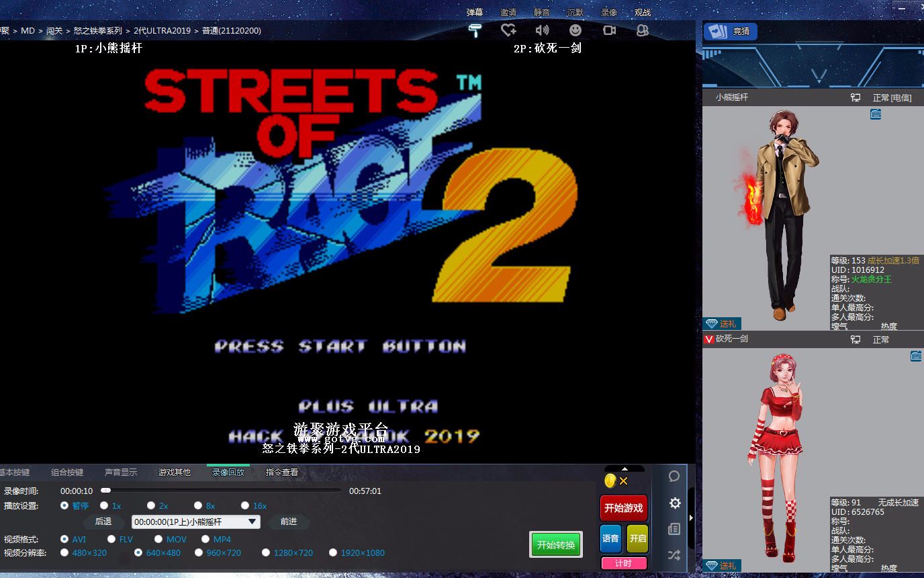Open the chat bubble icon
The image size is (924, 578).
pos(674,477)
